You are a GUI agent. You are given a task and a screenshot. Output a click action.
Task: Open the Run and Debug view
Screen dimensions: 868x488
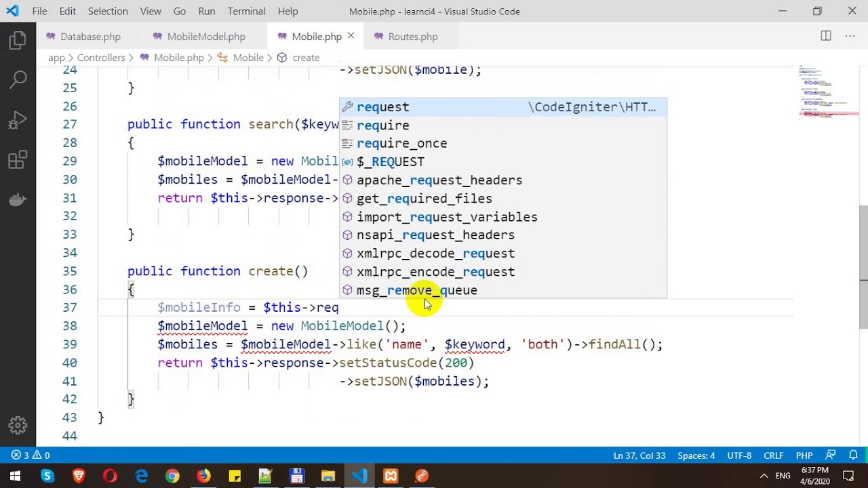pos(18,121)
